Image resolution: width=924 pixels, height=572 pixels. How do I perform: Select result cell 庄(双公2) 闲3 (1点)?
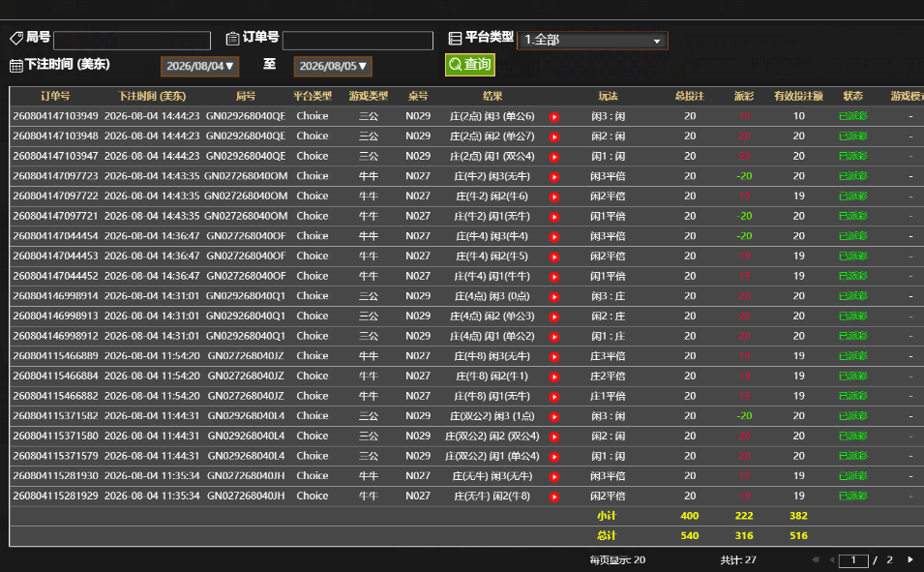pyautogui.click(x=492, y=416)
